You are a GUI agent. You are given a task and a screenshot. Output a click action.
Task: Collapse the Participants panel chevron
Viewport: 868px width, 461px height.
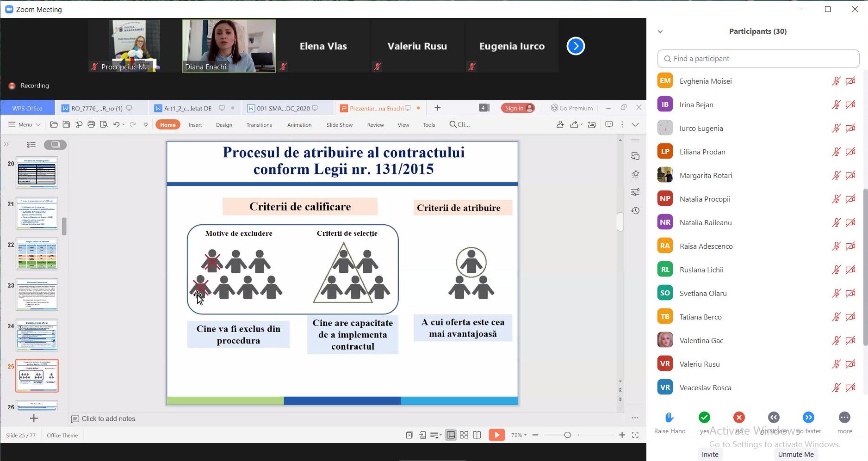point(660,31)
